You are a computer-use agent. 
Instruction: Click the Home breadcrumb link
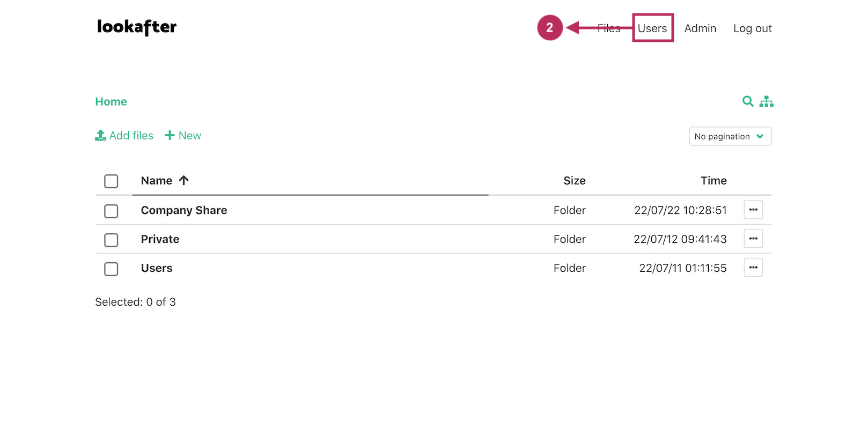(111, 101)
